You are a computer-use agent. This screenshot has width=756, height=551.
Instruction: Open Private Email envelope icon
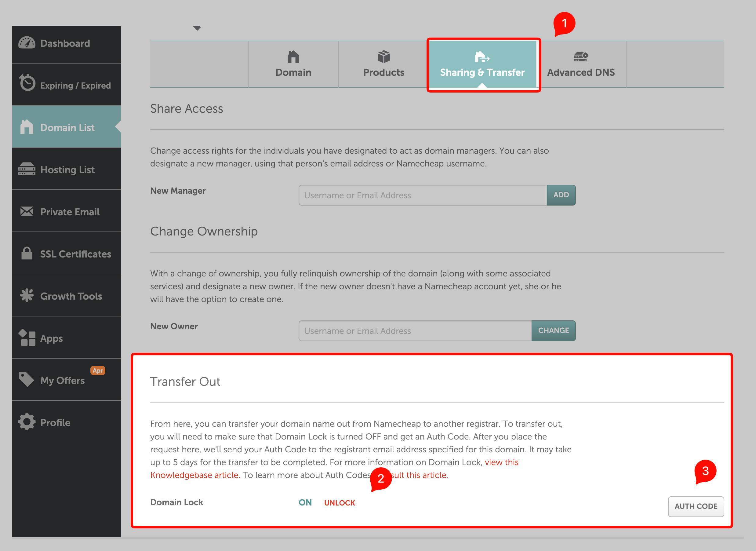click(27, 211)
